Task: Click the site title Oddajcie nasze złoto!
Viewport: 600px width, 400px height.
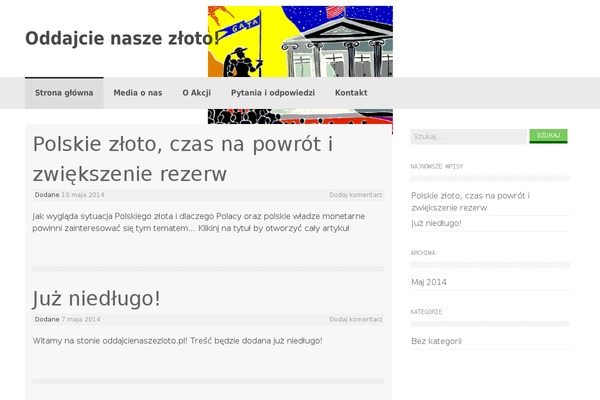Action: pyautogui.click(x=122, y=38)
